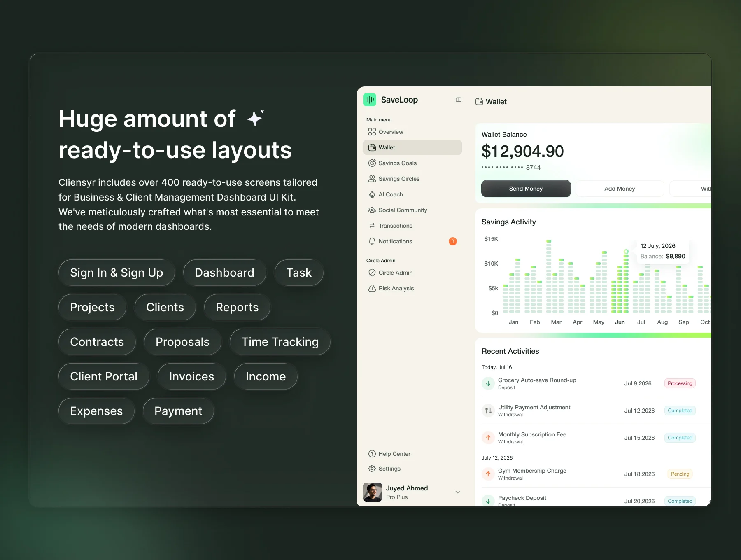
Task: Click the Reports pill button
Action: tap(237, 307)
